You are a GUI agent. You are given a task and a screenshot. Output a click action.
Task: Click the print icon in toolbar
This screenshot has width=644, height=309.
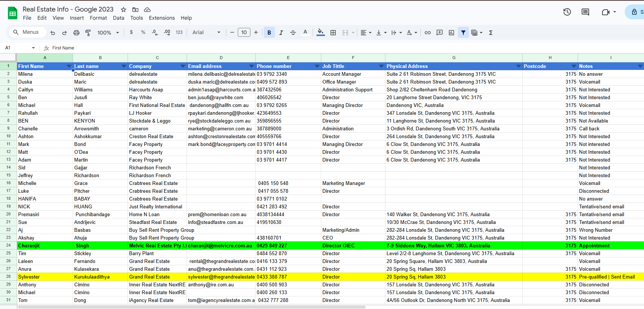pyautogui.click(x=76, y=33)
